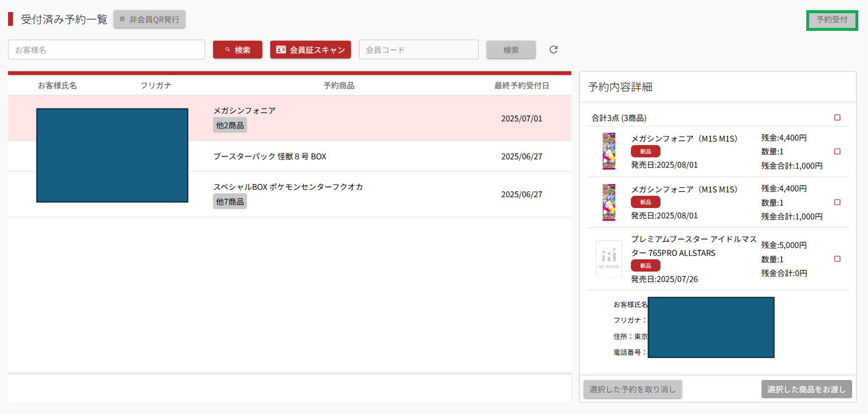The width and height of the screenshot is (868, 416).
Task: Click the magnifier icon on red 検索 button
Action: click(227, 50)
